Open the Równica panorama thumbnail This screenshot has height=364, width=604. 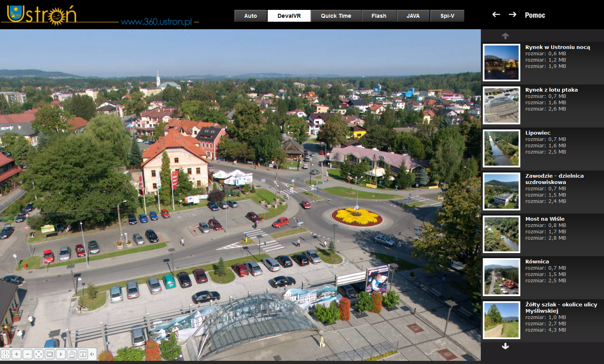[x=501, y=277]
